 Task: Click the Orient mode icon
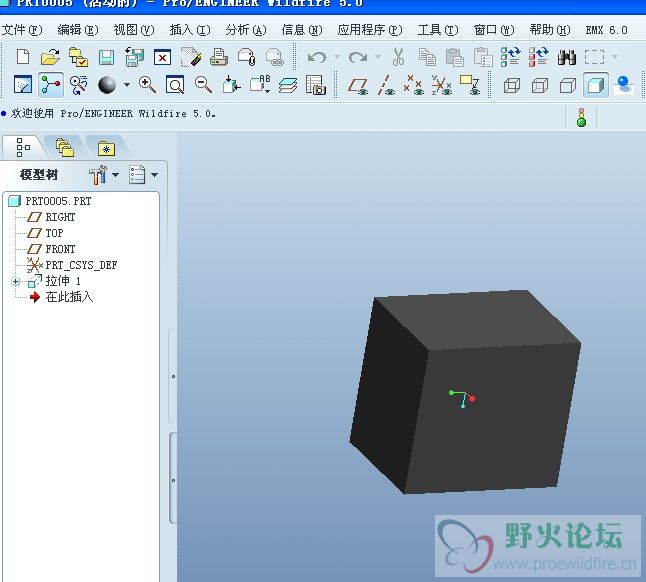coord(78,85)
